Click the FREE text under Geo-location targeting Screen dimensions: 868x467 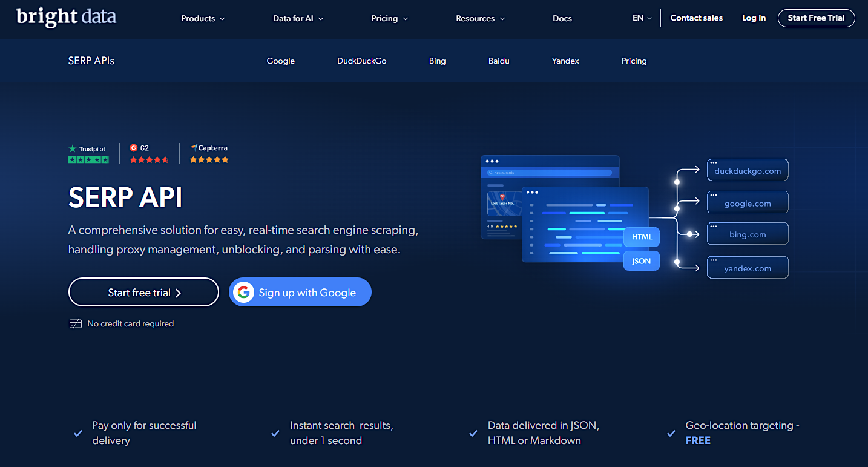(698, 440)
